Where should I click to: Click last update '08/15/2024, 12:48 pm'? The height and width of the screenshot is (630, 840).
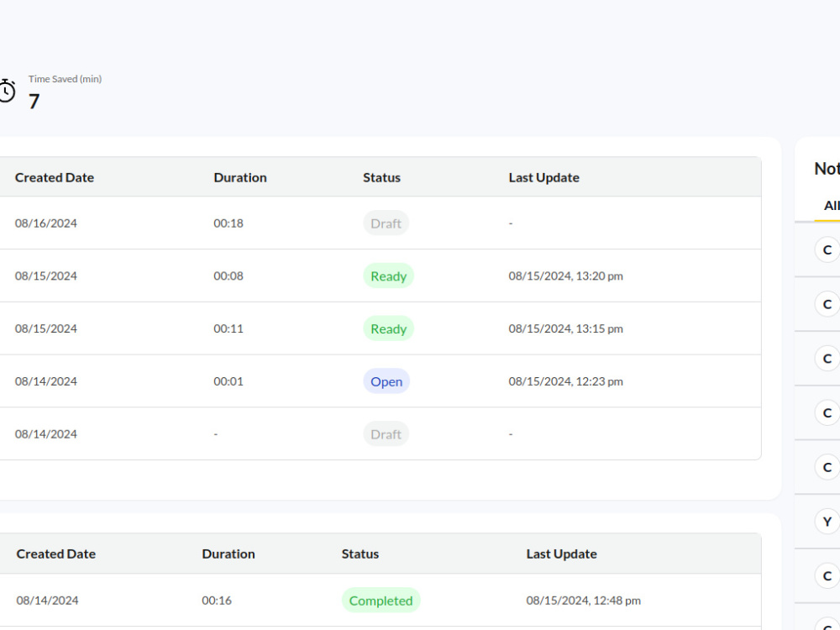(584, 601)
